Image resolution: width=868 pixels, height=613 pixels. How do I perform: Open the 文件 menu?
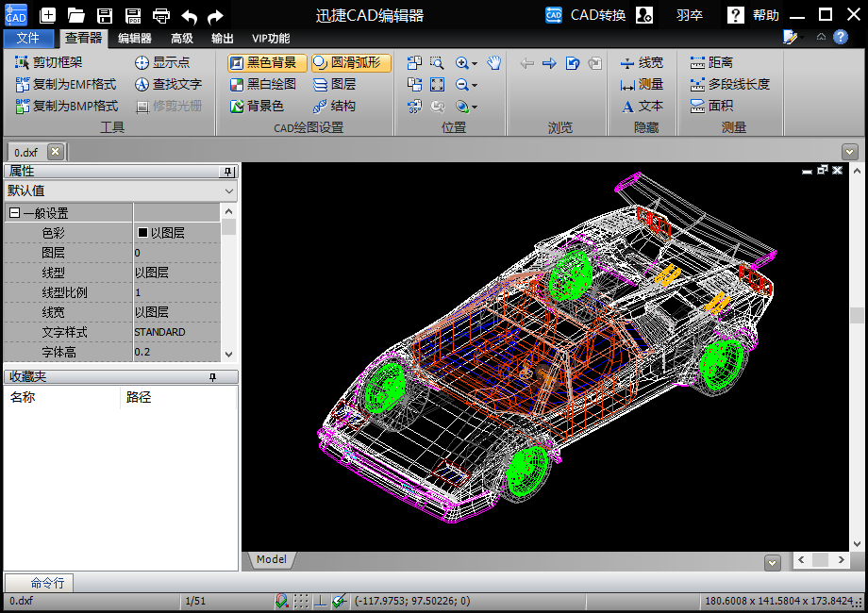(x=28, y=38)
